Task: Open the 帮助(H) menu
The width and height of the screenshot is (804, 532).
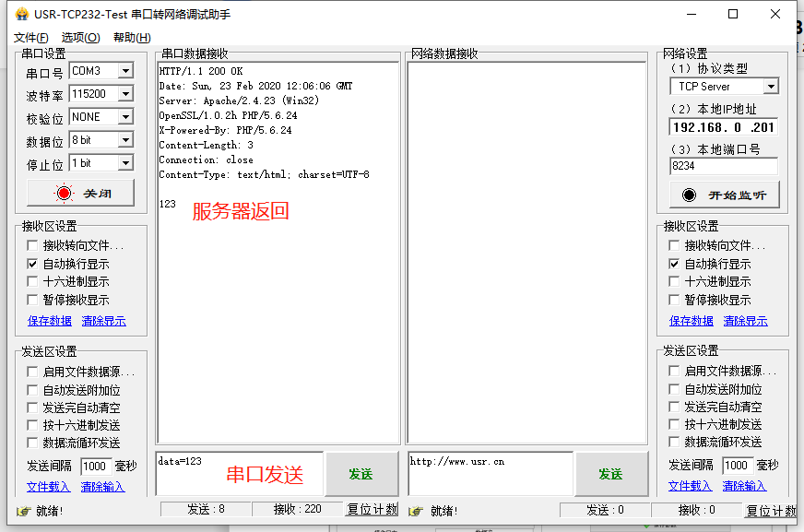Action: point(132,37)
